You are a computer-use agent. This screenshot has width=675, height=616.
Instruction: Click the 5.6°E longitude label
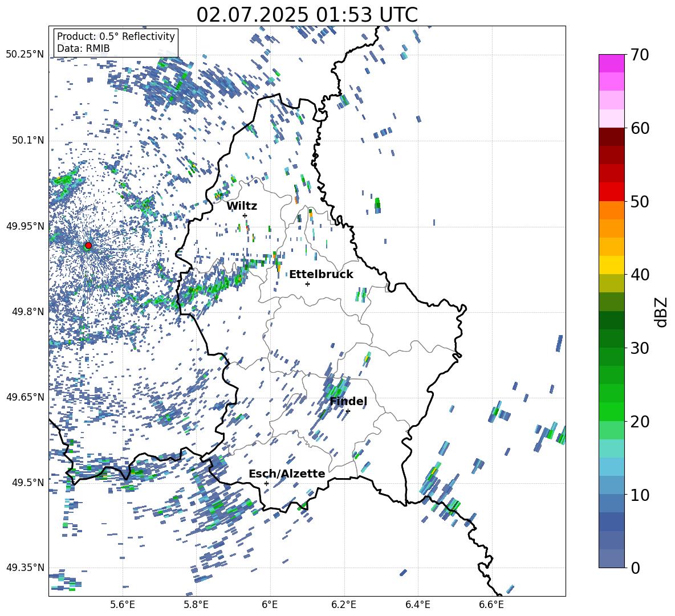(x=122, y=605)
